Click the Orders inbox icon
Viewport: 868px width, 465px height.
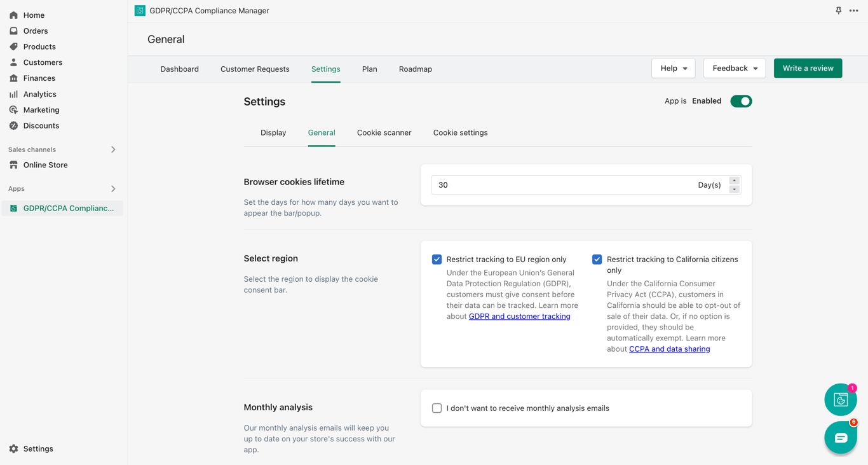(13, 31)
